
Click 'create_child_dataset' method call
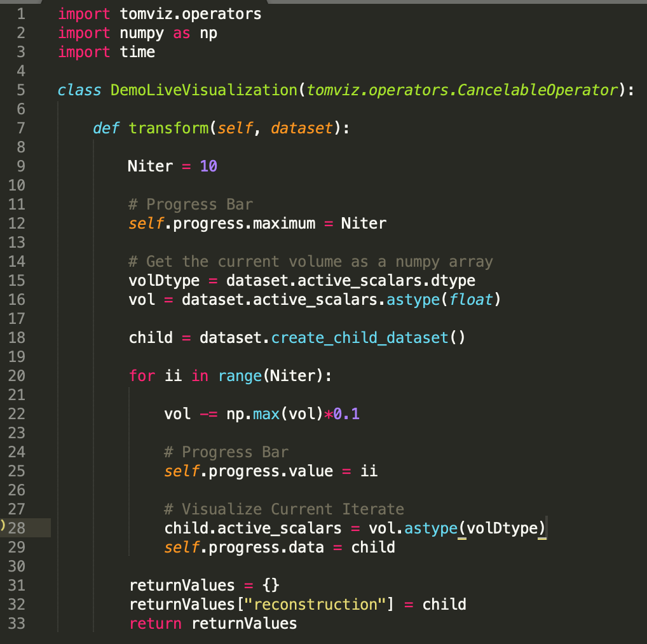[x=360, y=338]
